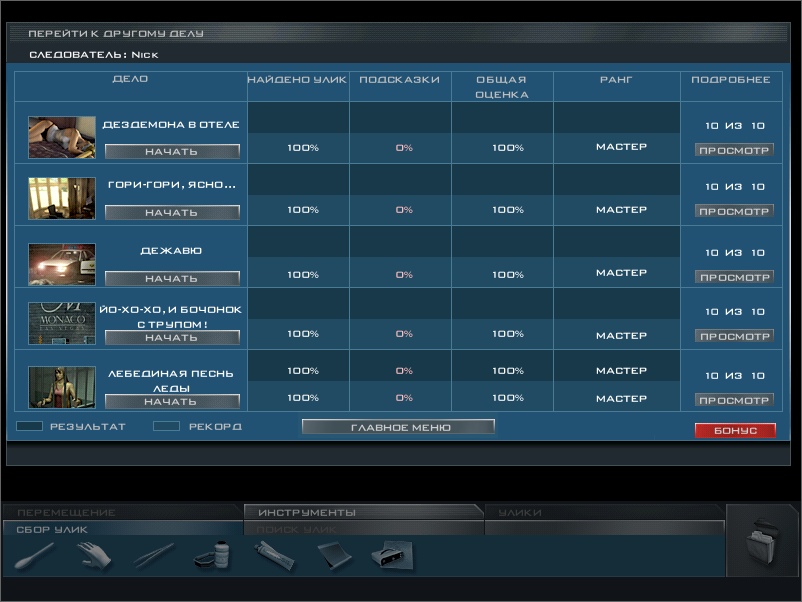The width and height of the screenshot is (802, 602).
Task: Select the casting plaster jar tool
Action: click(213, 556)
